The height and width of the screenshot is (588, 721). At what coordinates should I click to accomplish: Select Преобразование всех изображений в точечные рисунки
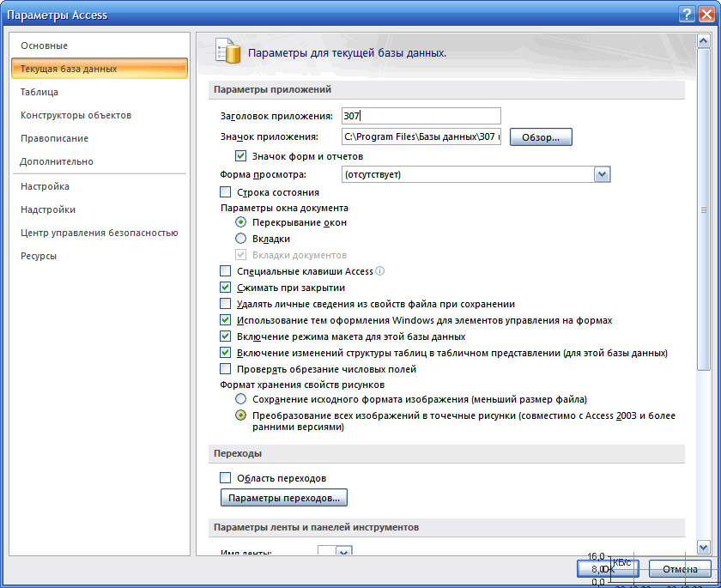tap(240, 415)
